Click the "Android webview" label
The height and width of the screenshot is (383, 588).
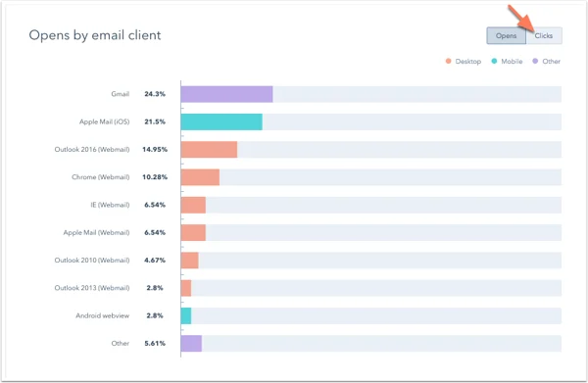(x=102, y=316)
